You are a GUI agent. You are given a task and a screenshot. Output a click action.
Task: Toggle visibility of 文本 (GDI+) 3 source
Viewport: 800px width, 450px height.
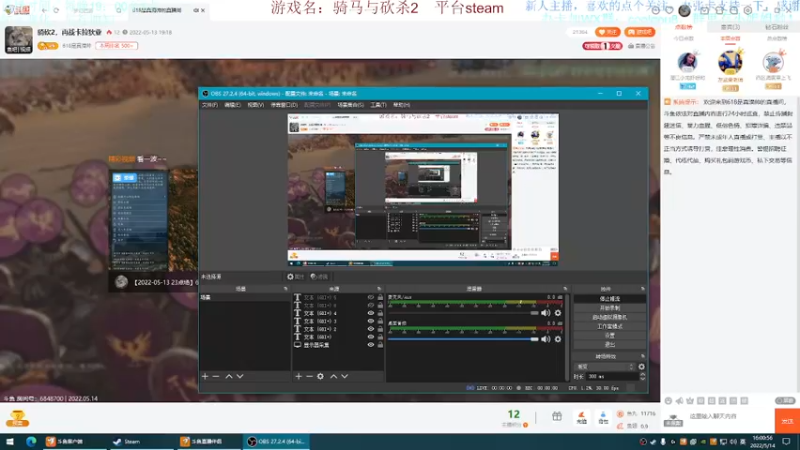[x=371, y=321]
